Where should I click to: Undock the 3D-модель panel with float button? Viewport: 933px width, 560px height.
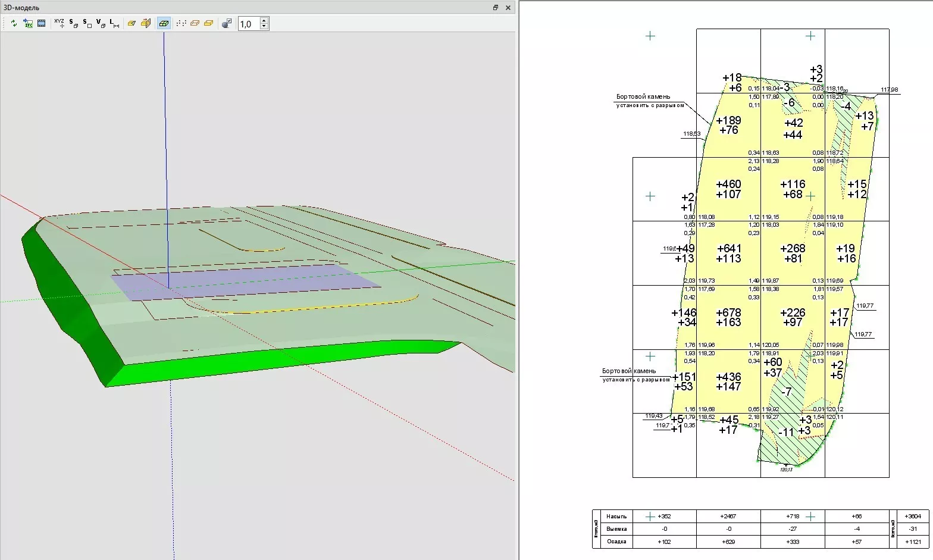point(496,8)
